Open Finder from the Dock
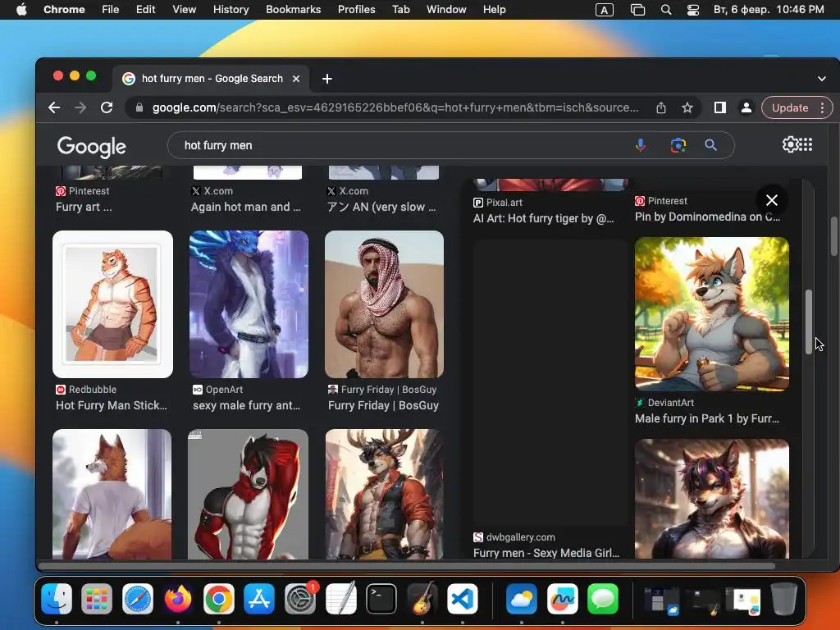This screenshot has width=840, height=630. point(57,599)
